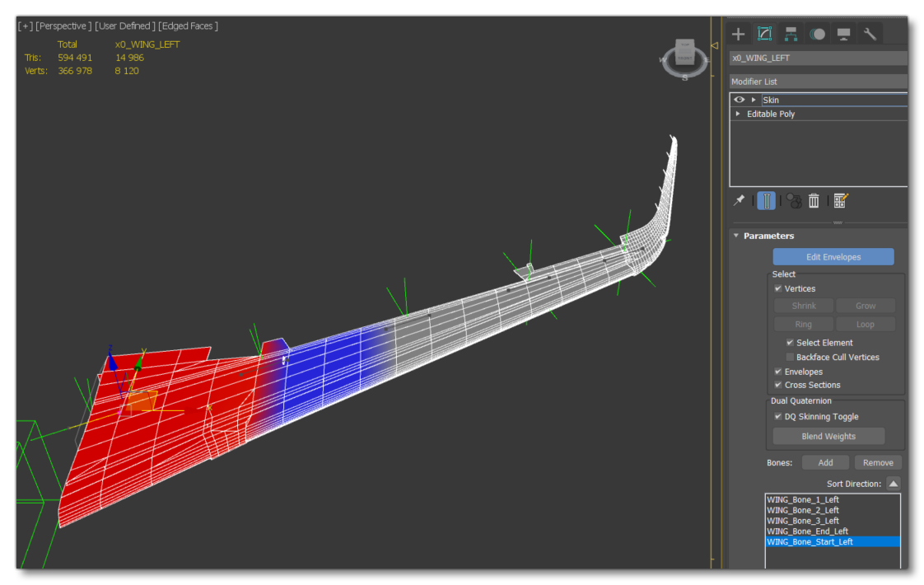
Task: Click the Pin Stack icon
Action: coord(740,200)
